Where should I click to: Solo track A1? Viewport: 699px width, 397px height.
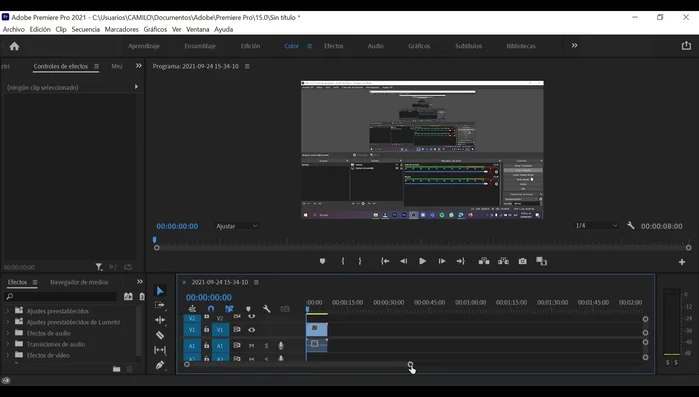pos(266,345)
